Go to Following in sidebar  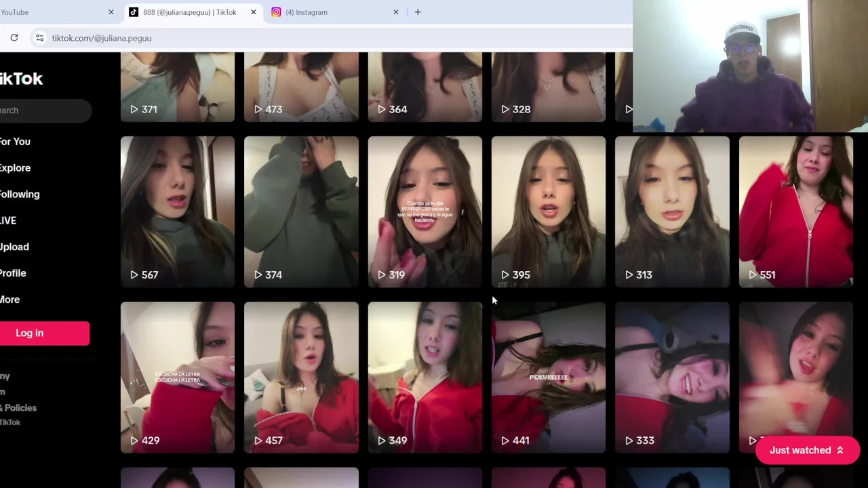point(20,195)
